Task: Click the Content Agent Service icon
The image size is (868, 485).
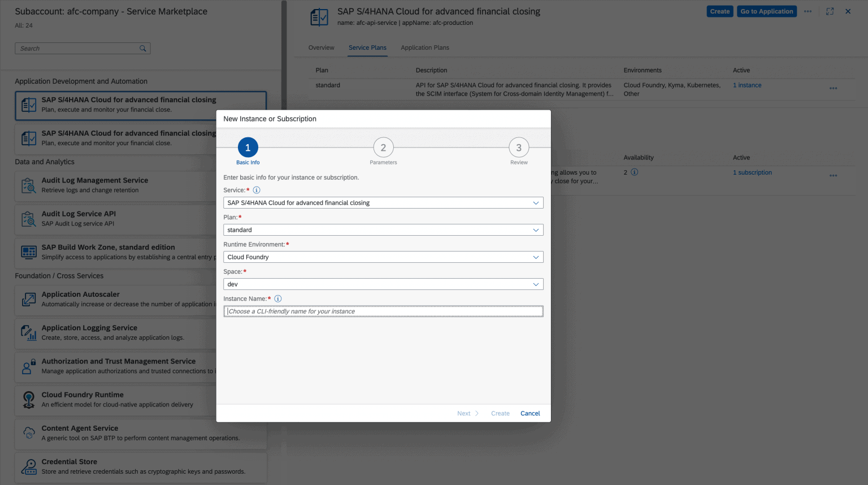Action: click(x=29, y=434)
